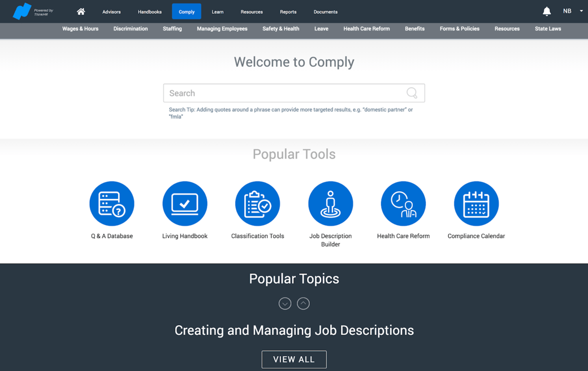
Task: Open the Staffing section
Action: pos(172,28)
